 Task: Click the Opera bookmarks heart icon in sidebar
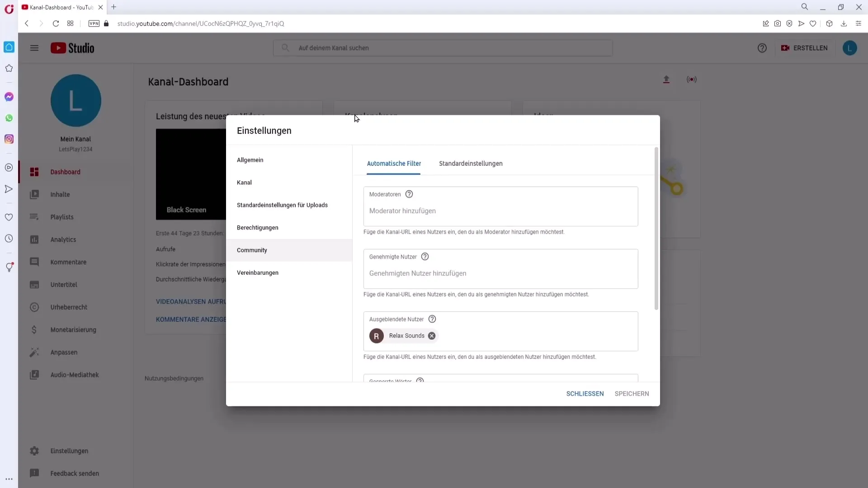pyautogui.click(x=9, y=217)
